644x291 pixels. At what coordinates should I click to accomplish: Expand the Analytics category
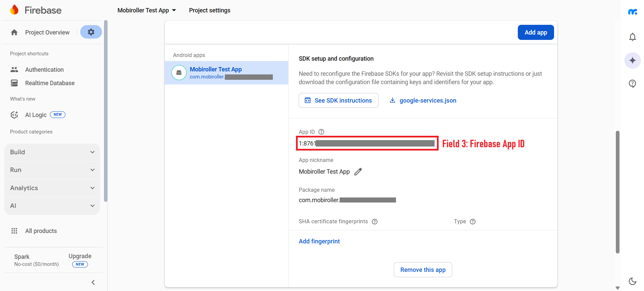point(52,188)
